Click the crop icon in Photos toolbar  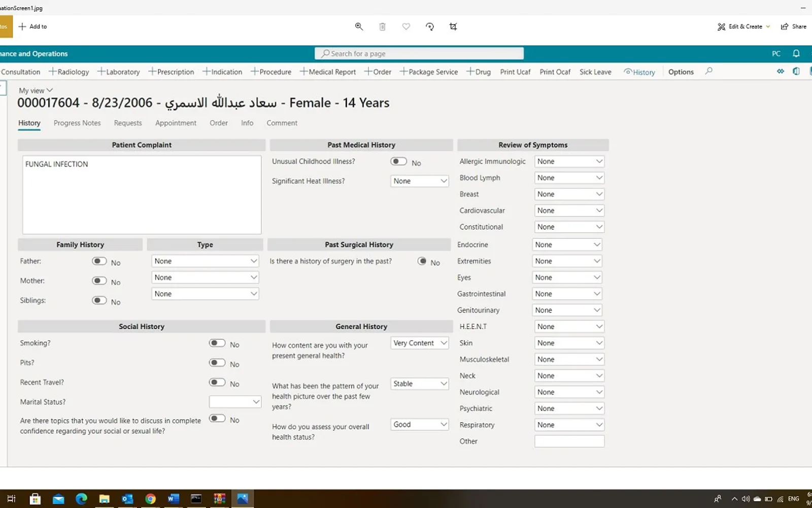click(x=453, y=26)
